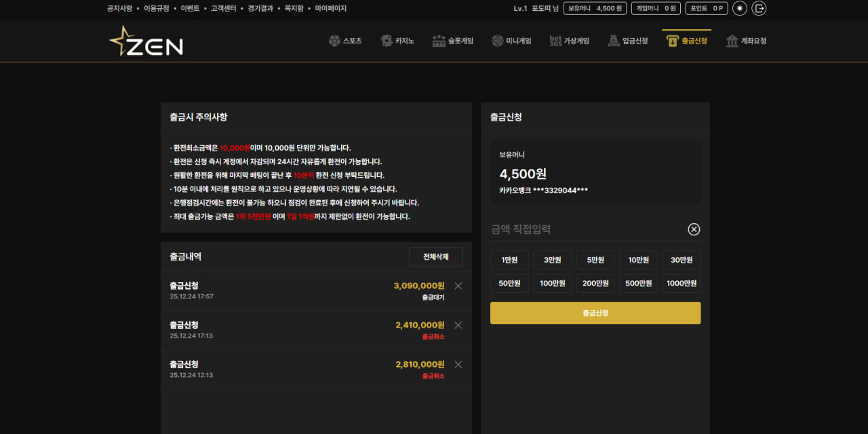The image size is (868, 434).
Task: Open the 계좌요청 account request page
Action: tap(746, 41)
